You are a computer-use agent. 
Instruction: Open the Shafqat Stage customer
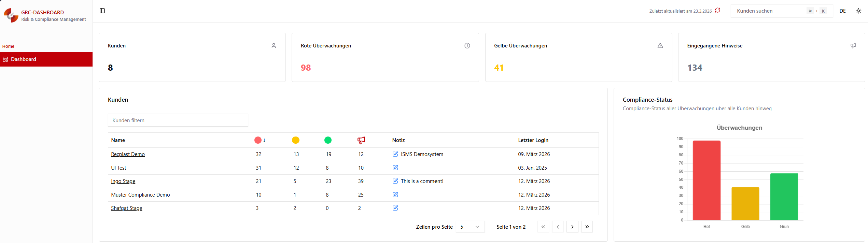pyautogui.click(x=126, y=208)
